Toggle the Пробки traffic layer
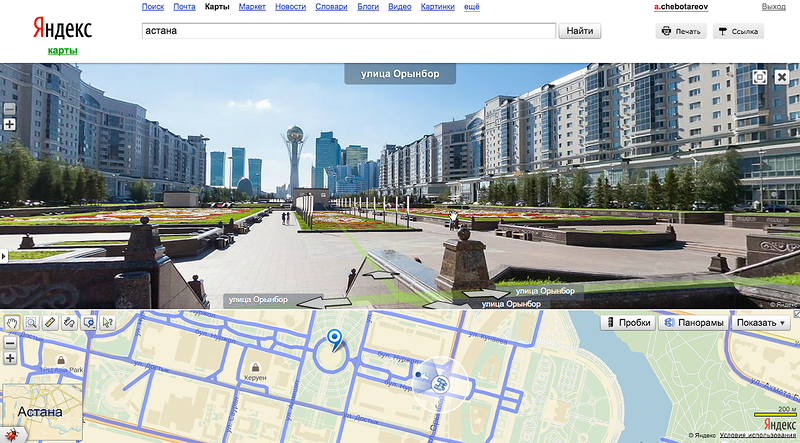This screenshot has width=800, height=443. click(x=627, y=323)
